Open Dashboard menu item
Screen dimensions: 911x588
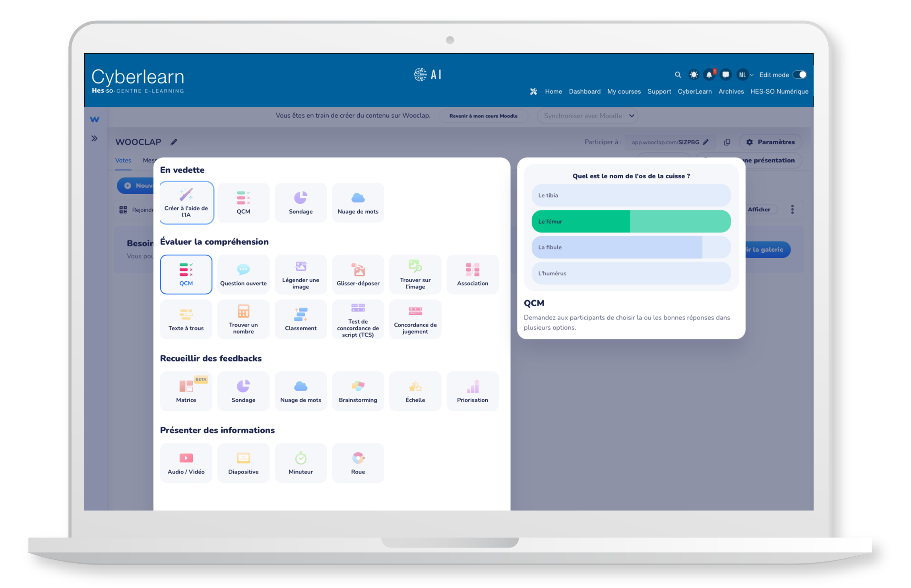pos(585,91)
